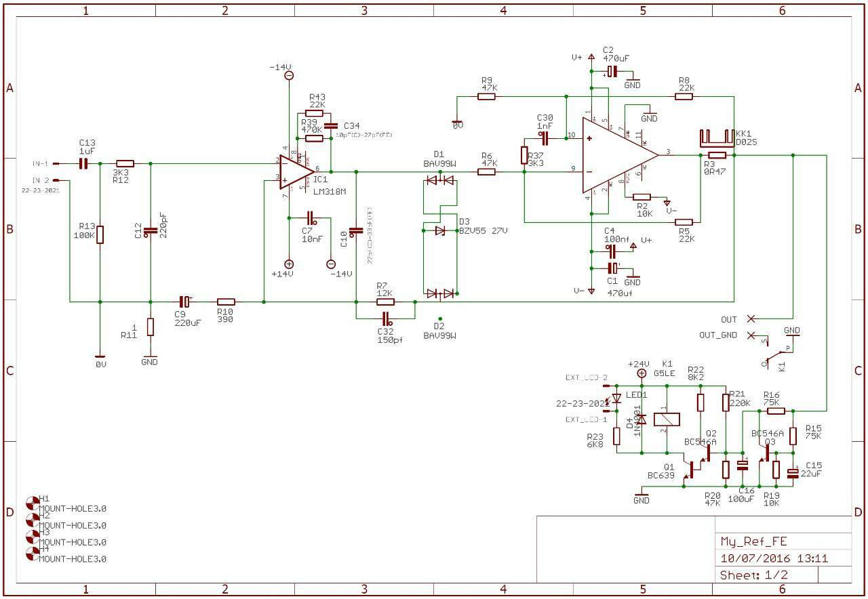Screen dimensions: 868x599
Task: Click the C7 10nF capacitor symbol
Action: (311, 218)
